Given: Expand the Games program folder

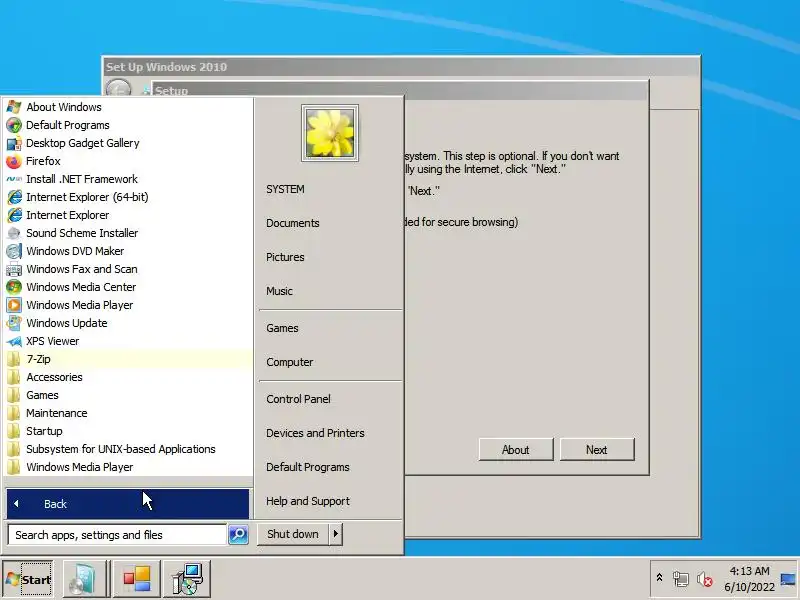Looking at the screenshot, I should click(x=129, y=395).
